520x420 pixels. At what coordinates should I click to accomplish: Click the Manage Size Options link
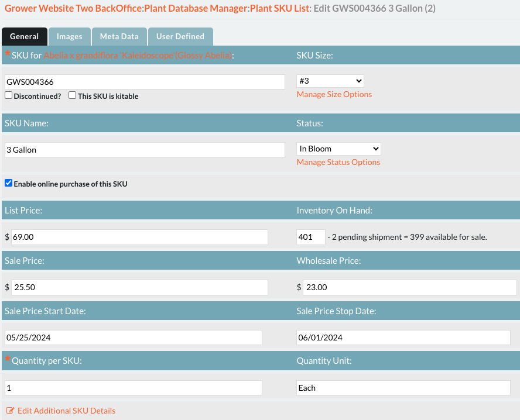pyautogui.click(x=334, y=94)
